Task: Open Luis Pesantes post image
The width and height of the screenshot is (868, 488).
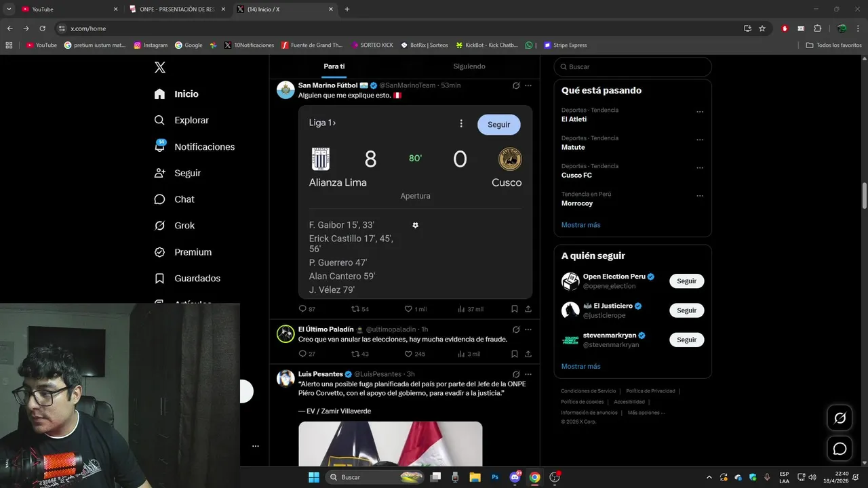Action: coord(391,443)
